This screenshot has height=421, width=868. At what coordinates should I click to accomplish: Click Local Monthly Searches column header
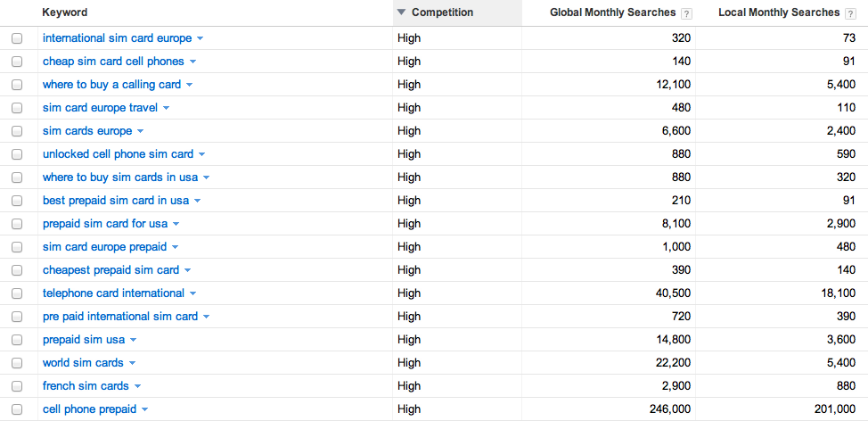[778, 12]
